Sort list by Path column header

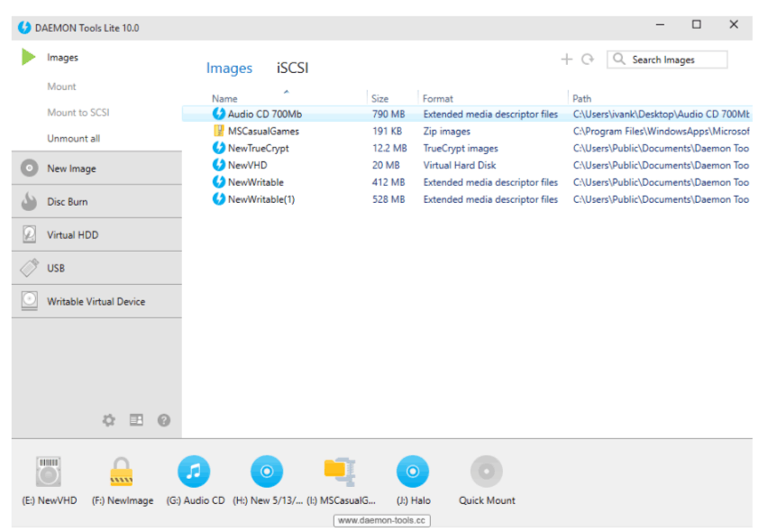582,98
